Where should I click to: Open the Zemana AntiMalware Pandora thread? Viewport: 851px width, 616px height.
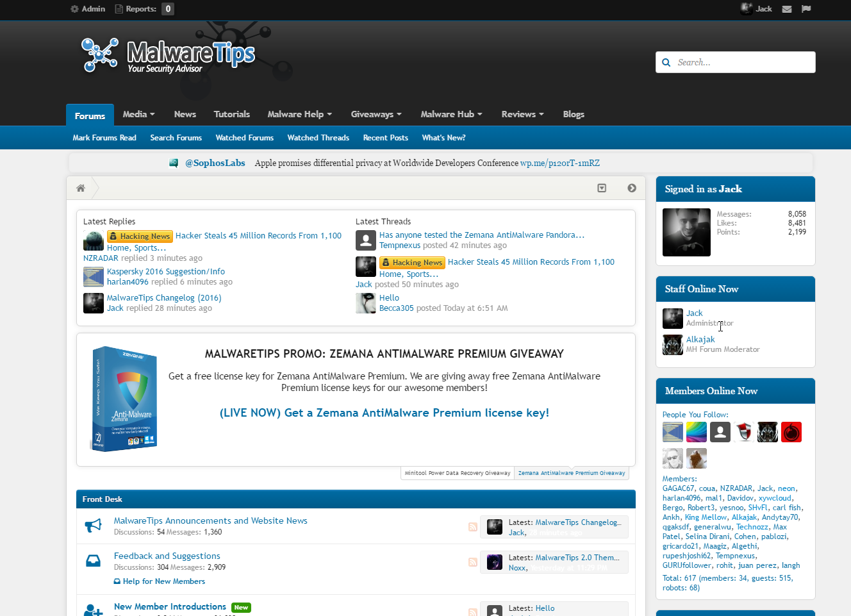[482, 235]
